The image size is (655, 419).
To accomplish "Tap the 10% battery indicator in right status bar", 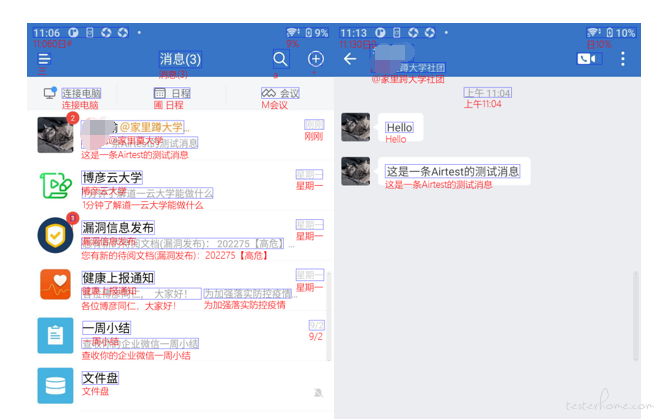I will (621, 33).
